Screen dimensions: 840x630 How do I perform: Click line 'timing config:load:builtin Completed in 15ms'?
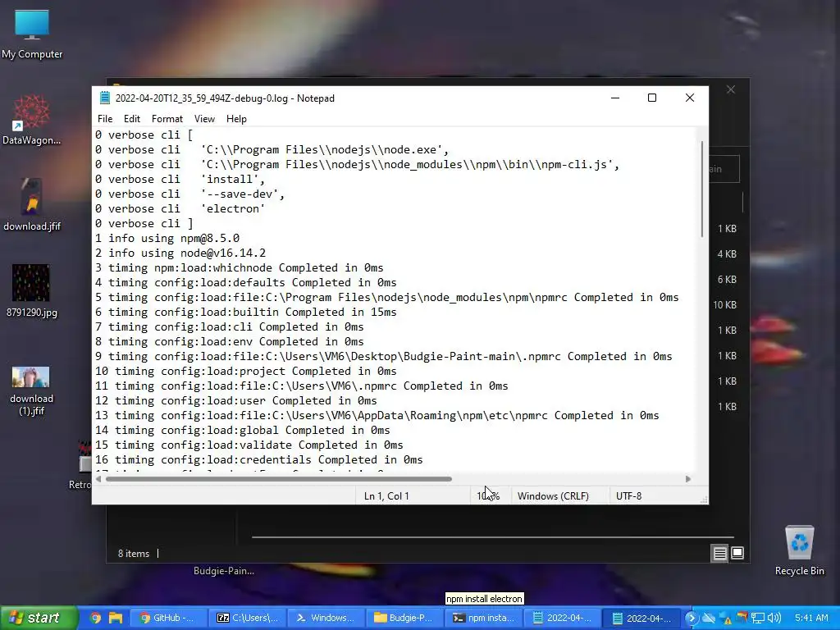coord(246,313)
